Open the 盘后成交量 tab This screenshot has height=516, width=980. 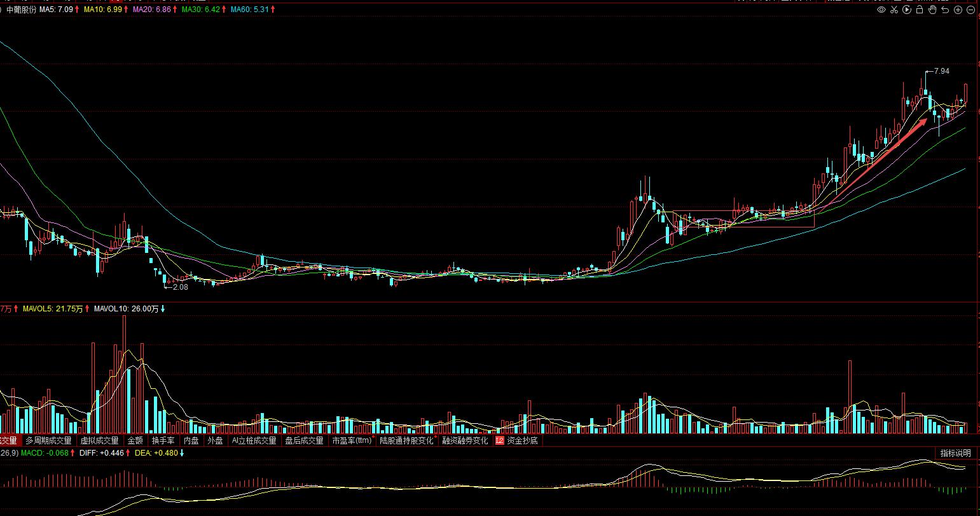(304, 440)
